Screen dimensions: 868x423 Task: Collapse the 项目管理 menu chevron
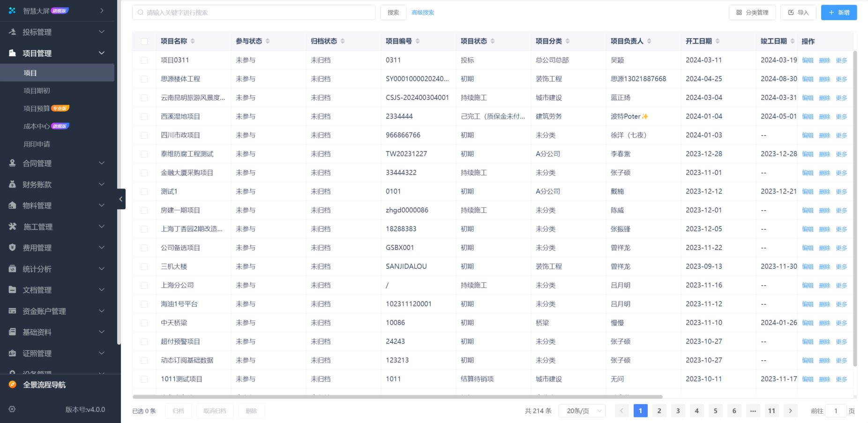[x=102, y=53]
